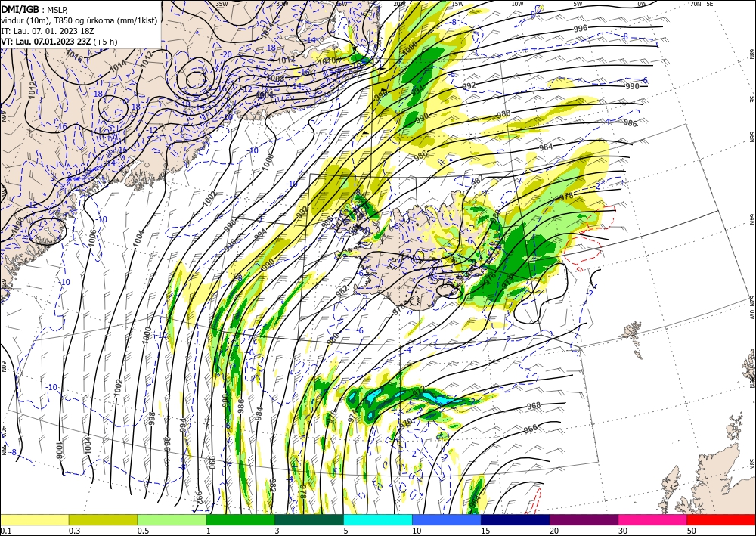Click the "DMI/IGB : MSLP," title text
The image size is (756, 536).
point(35,9)
